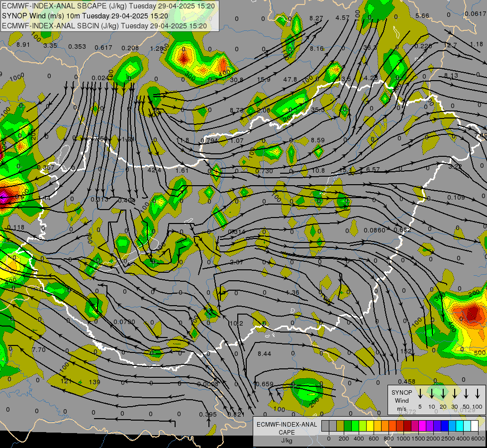This screenshot has width=487, height=448.
Task: Click the map value 42.4
Action: 154,170
